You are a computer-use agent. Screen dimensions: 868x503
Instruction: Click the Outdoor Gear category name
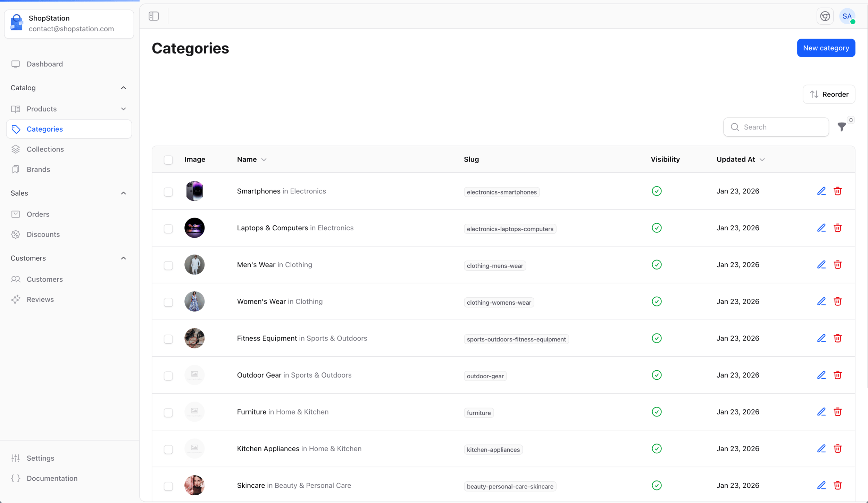(259, 375)
